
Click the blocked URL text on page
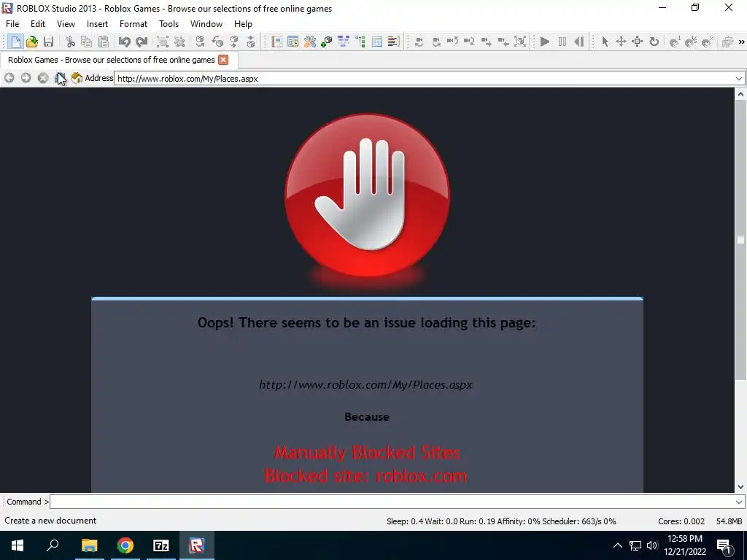366,385
